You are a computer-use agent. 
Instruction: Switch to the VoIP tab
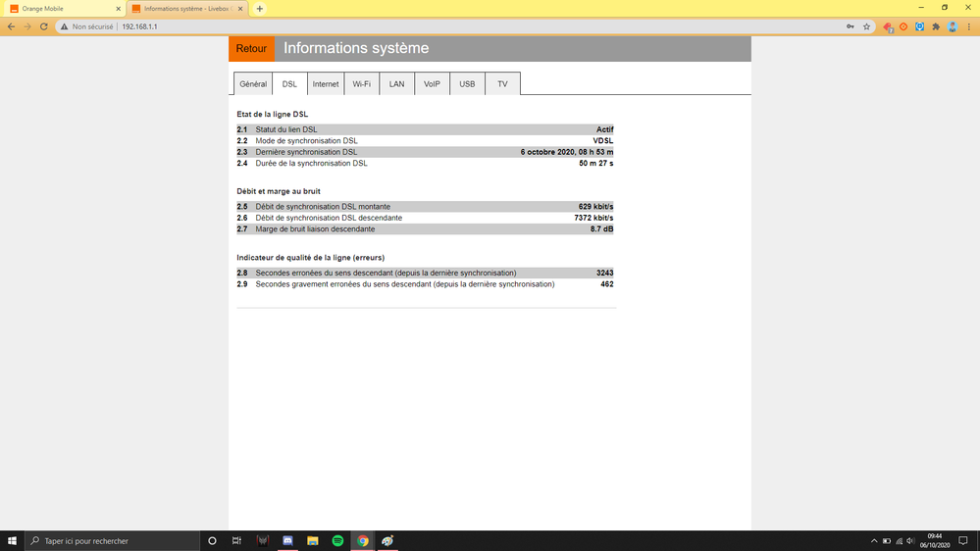(x=432, y=83)
